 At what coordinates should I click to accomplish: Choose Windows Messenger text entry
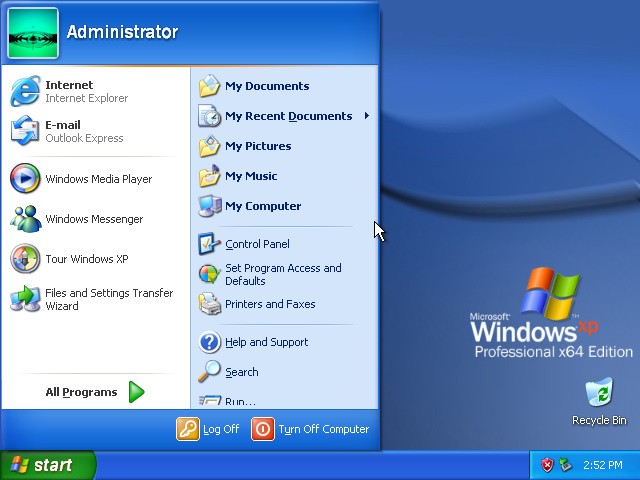(x=94, y=219)
